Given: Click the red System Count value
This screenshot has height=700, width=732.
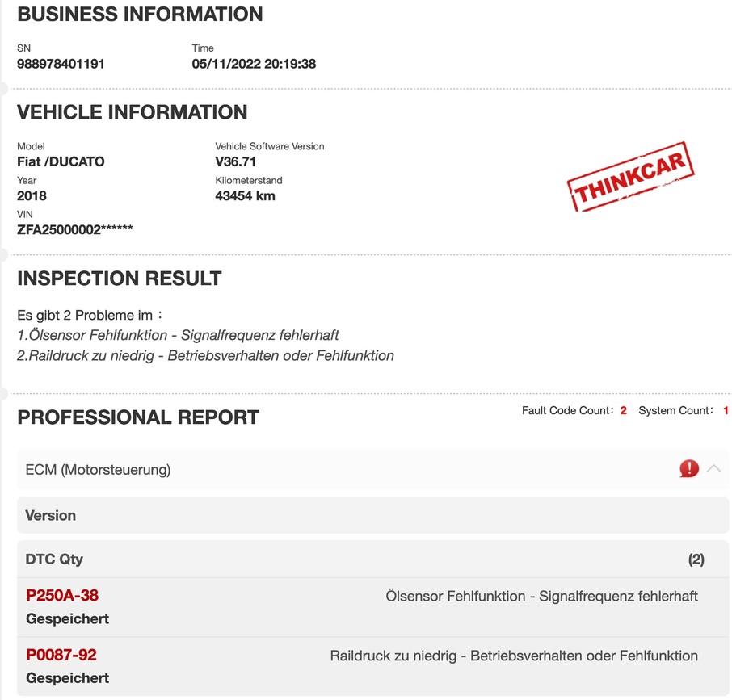Looking at the screenshot, I should click(726, 411).
